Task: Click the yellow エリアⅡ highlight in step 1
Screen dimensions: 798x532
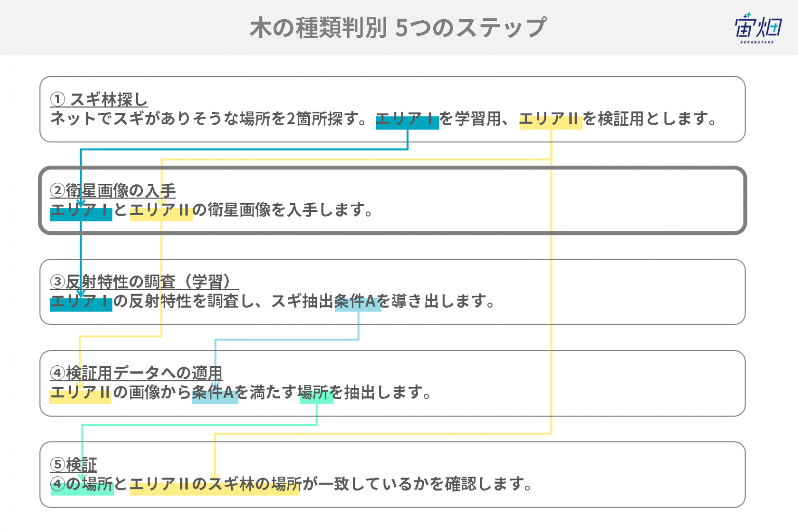Action: (x=551, y=119)
